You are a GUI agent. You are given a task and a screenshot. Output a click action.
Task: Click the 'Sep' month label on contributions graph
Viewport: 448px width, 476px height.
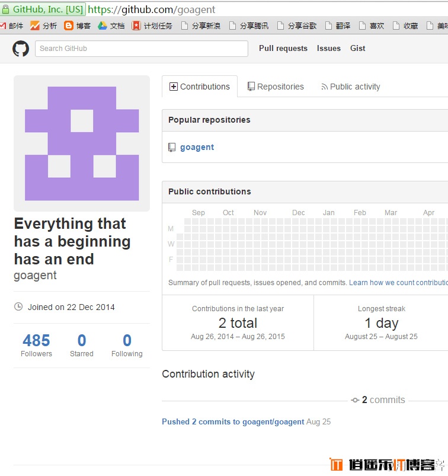tap(199, 212)
